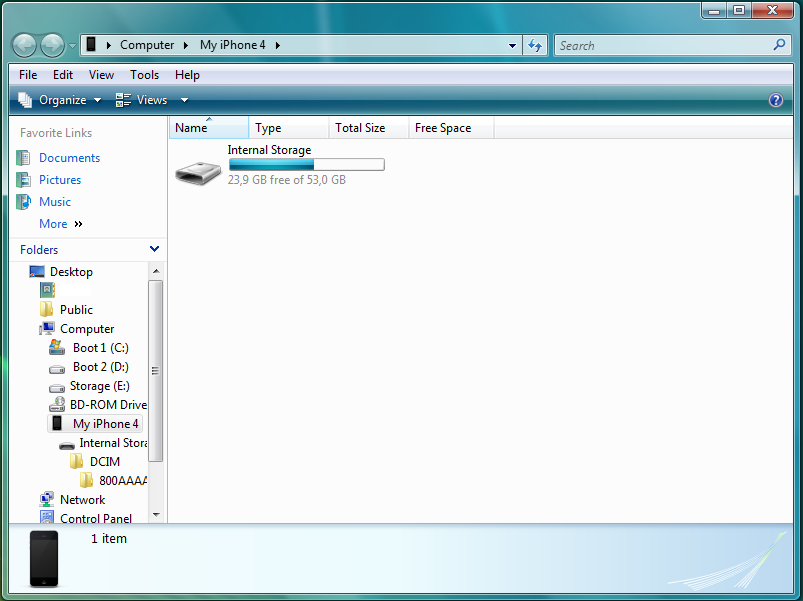Viewport: 803px width, 601px height.
Task: Select the DCIM folder in tree
Action: point(104,461)
